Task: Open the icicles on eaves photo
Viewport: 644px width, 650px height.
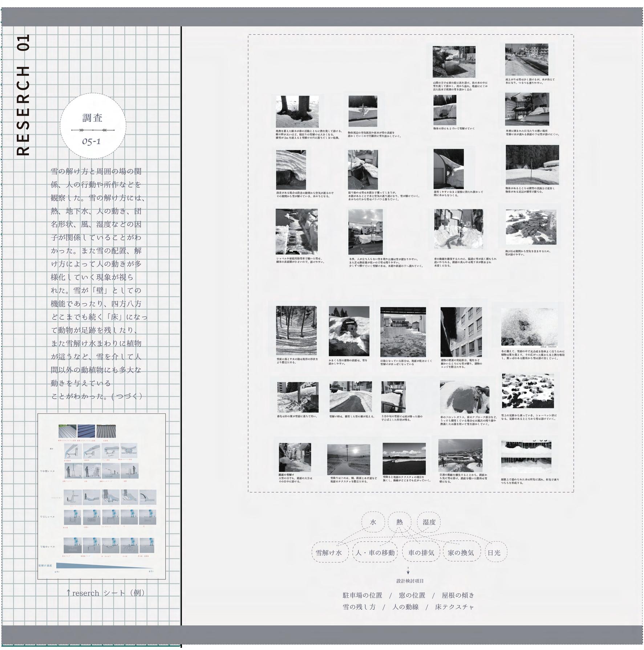Action: click(526, 457)
